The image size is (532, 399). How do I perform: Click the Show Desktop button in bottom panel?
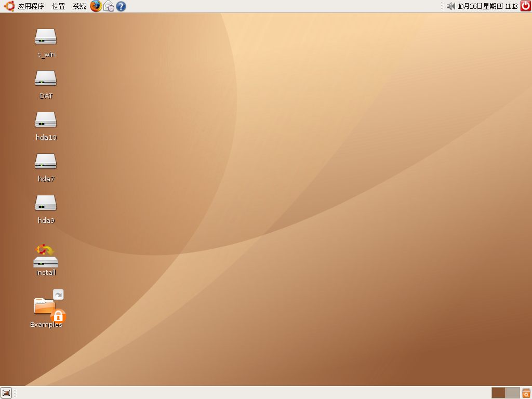pyautogui.click(x=6, y=393)
